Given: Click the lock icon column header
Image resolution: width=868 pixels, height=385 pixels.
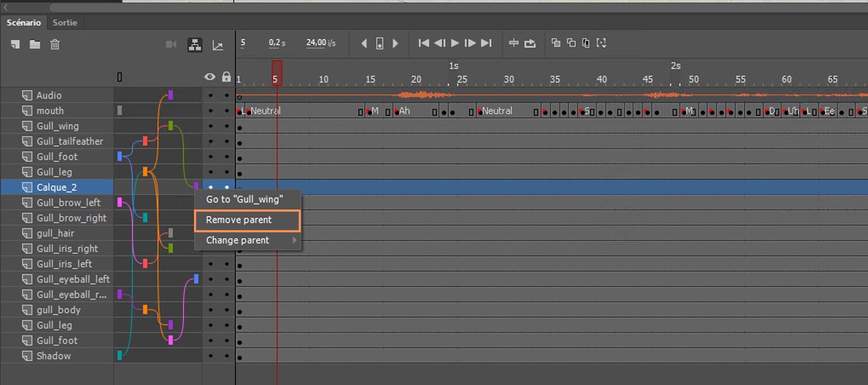Looking at the screenshot, I should point(226,77).
